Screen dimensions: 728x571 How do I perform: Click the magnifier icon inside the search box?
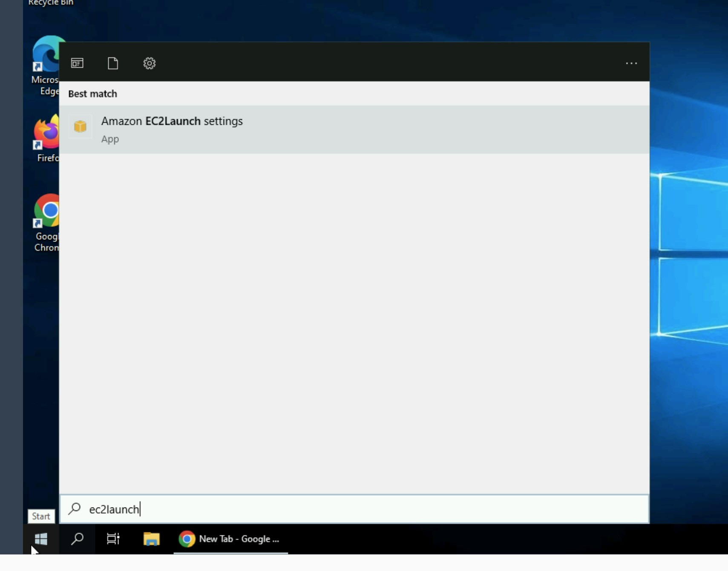(x=75, y=508)
